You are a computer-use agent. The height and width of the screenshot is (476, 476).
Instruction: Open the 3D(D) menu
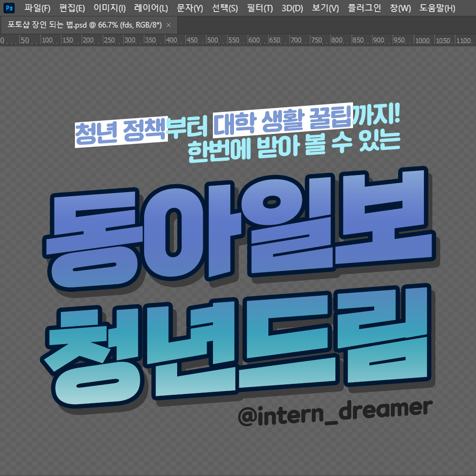click(292, 8)
